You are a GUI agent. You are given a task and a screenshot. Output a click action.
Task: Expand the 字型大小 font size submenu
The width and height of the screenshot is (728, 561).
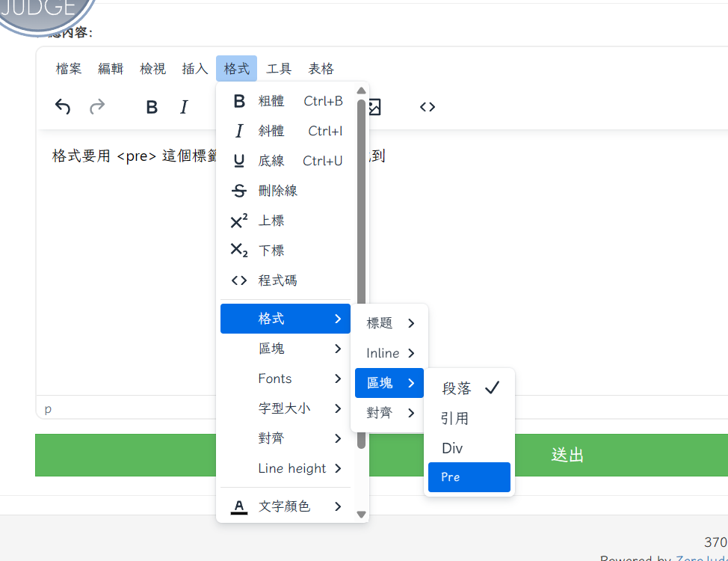coord(286,408)
